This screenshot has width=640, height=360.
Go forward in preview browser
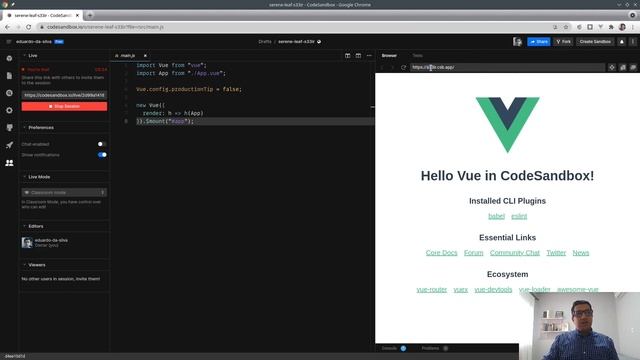point(392,67)
